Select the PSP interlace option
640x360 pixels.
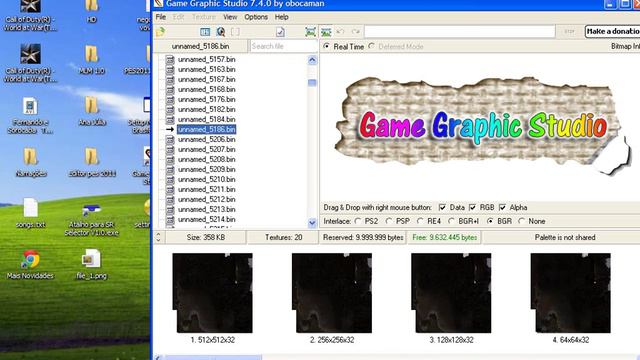[389, 221]
